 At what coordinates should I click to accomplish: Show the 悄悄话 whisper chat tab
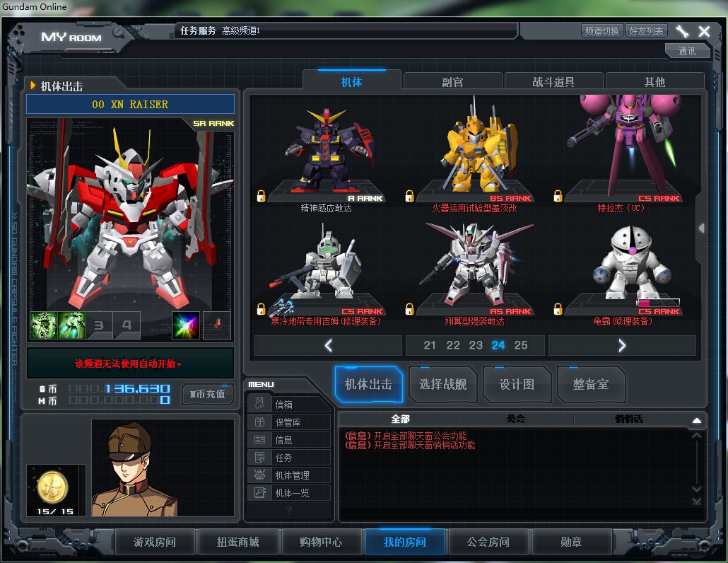point(629,419)
